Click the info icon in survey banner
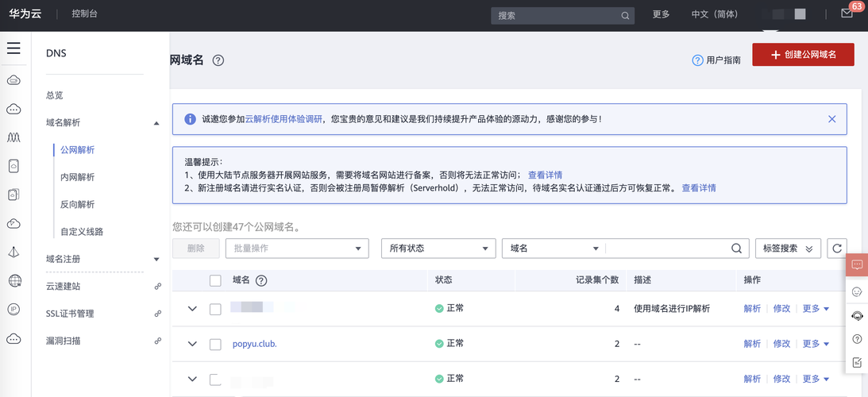 coord(190,119)
